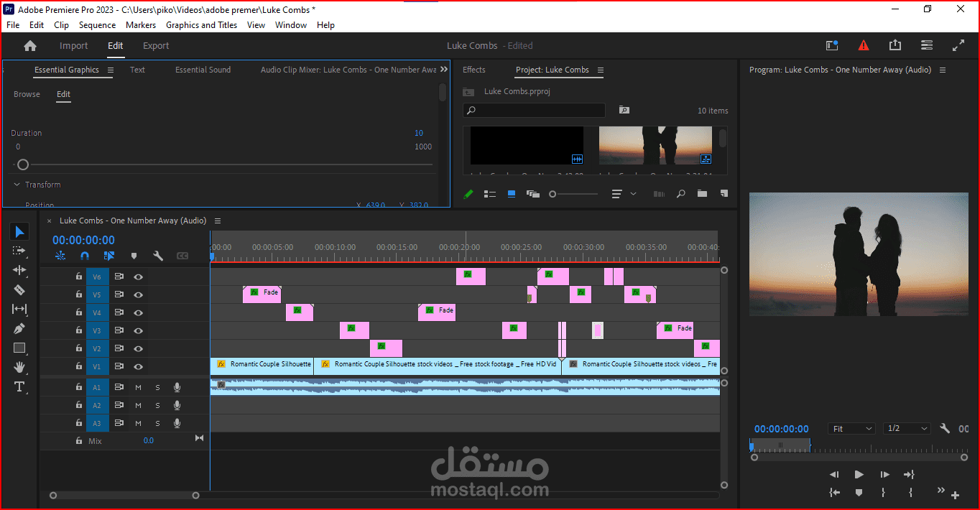Switch to full screen video output
This screenshot has width=980, height=510.
coord(958,45)
